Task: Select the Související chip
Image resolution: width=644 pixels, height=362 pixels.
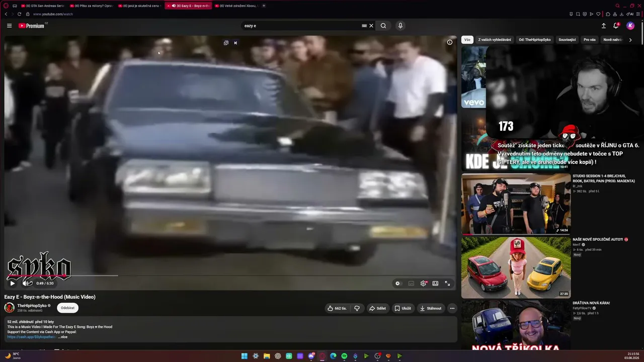Action: coord(567,40)
